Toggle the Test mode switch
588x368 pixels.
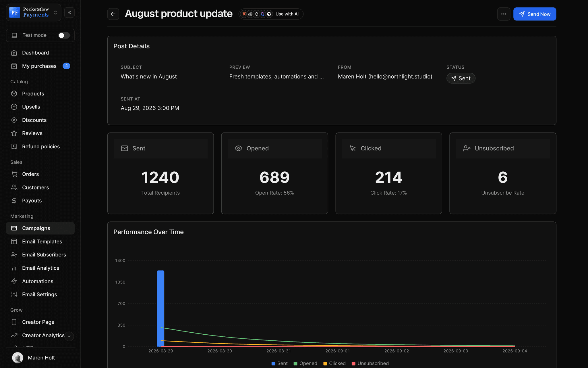tap(64, 35)
